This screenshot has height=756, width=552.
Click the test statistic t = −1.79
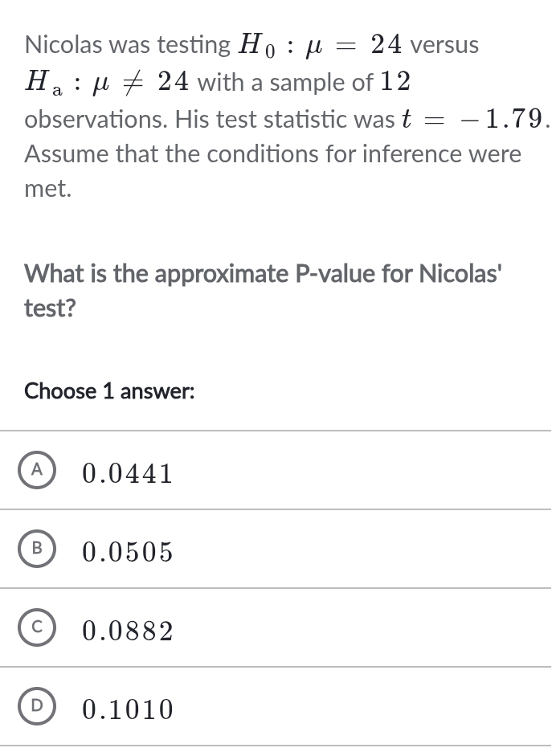pos(474,120)
